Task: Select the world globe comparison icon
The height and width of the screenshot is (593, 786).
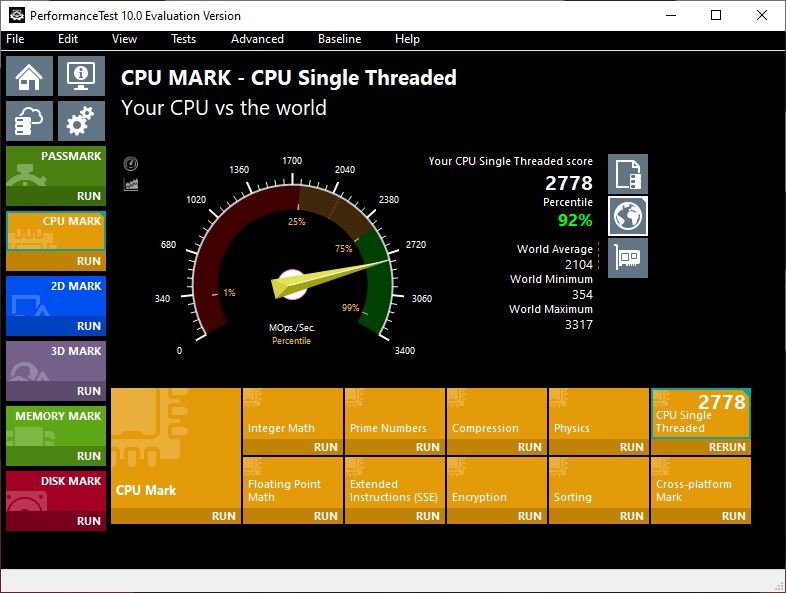Action: (x=628, y=216)
